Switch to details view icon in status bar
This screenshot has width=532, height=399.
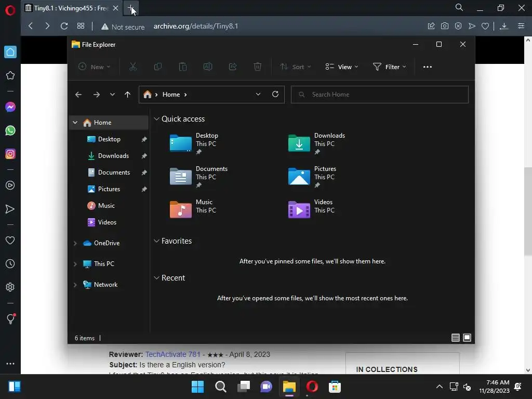pos(455,338)
